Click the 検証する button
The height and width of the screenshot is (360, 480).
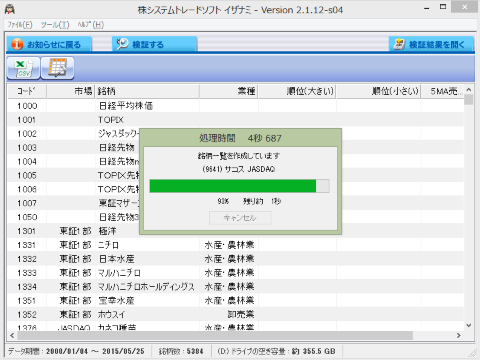click(154, 44)
